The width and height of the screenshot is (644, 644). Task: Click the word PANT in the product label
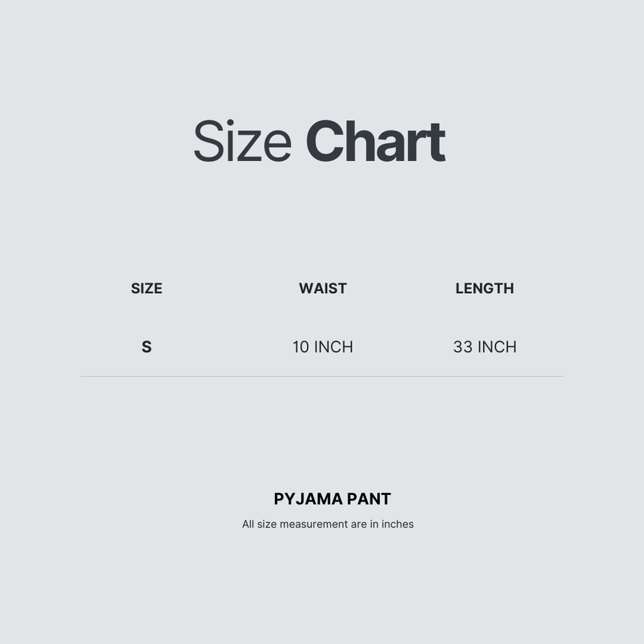(x=369, y=499)
